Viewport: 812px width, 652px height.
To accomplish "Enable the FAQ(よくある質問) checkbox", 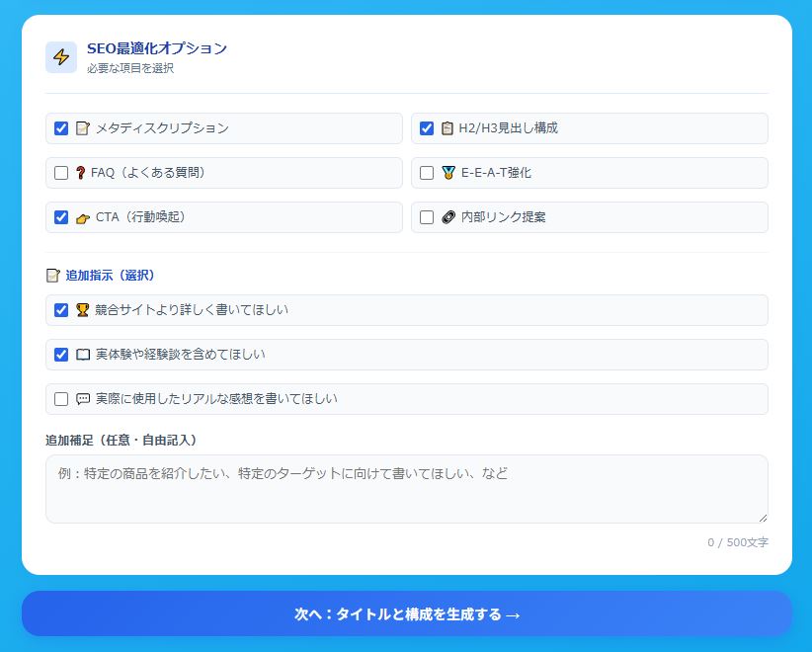I will pyautogui.click(x=61, y=173).
